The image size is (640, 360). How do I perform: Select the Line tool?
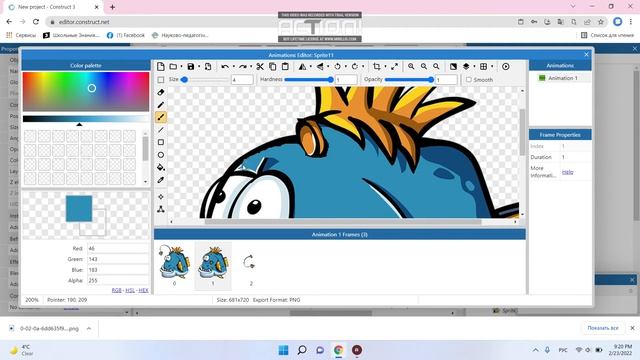[161, 130]
